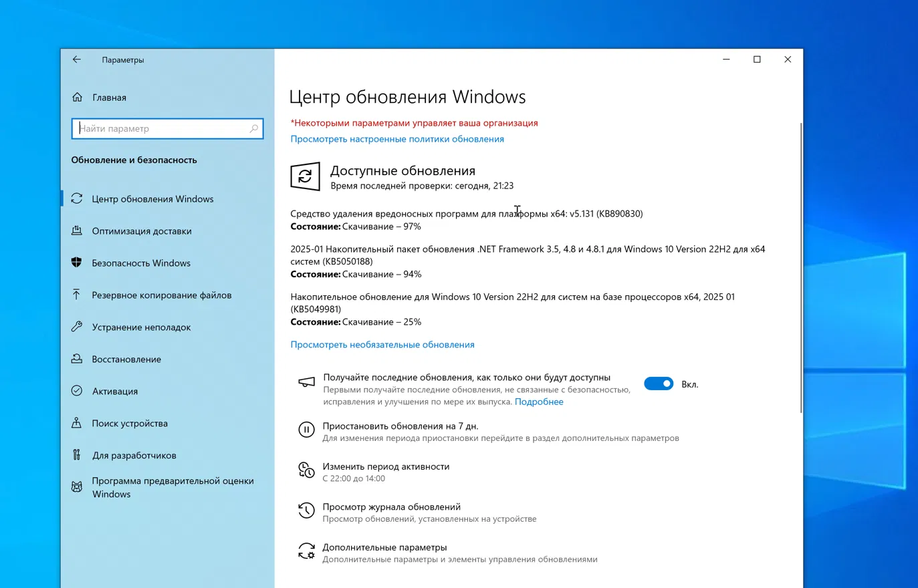Click the Delivery Optimization icon
The width and height of the screenshot is (918, 588).
tap(77, 231)
